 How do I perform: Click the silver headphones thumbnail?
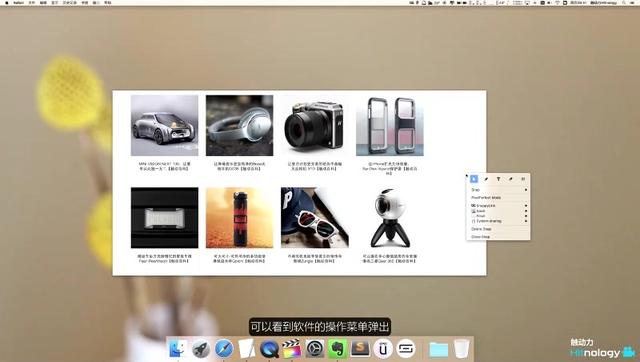[x=240, y=125]
